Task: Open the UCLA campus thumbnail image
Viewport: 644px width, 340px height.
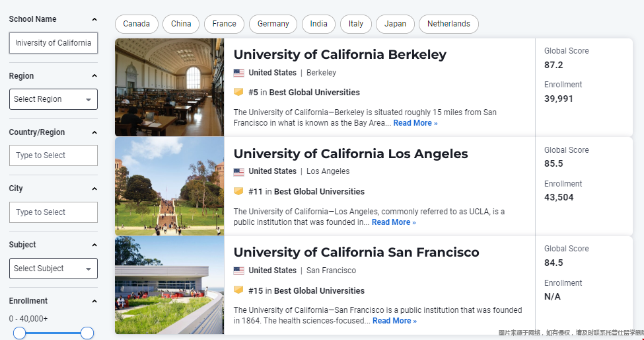Action: point(169,187)
